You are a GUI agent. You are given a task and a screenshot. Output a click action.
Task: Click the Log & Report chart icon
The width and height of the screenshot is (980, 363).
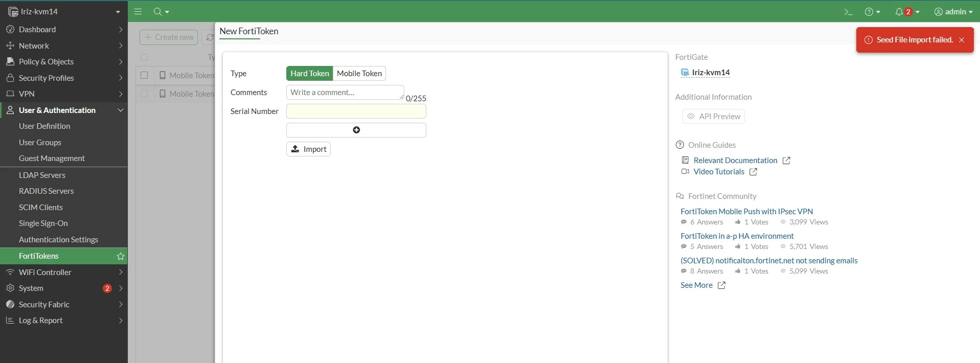click(x=10, y=321)
